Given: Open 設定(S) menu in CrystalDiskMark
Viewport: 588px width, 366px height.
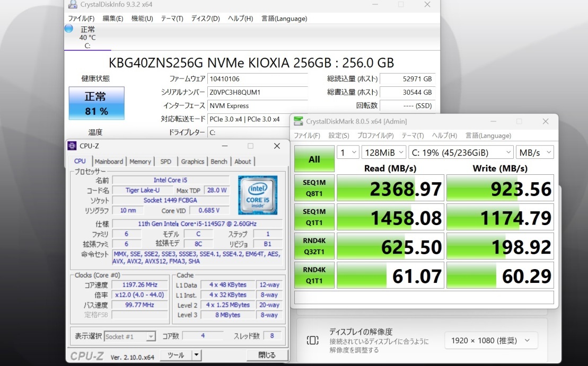Looking at the screenshot, I should click(x=339, y=136).
